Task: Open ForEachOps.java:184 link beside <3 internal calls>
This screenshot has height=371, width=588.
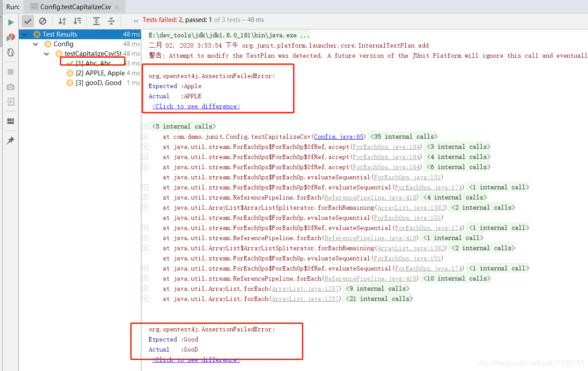Action: click(x=386, y=147)
